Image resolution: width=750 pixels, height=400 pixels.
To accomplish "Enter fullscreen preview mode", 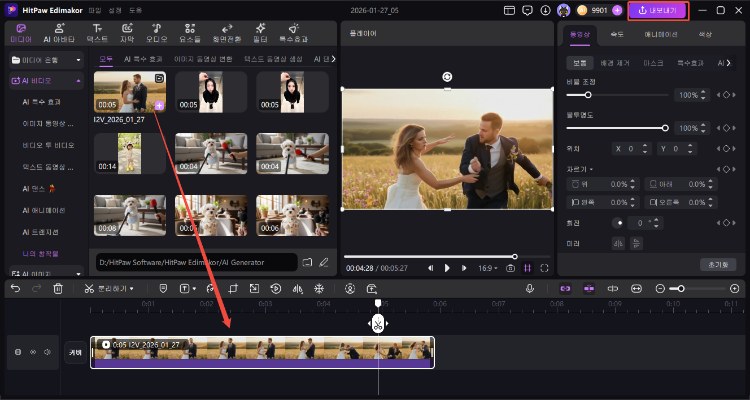I will pyautogui.click(x=544, y=268).
